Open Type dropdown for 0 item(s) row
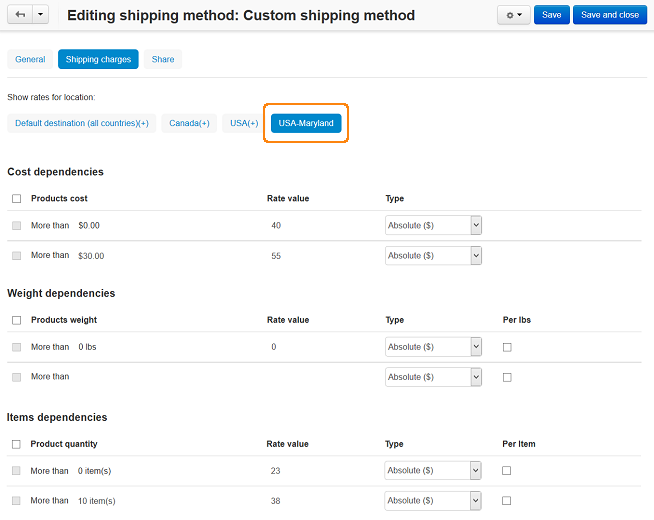 pos(433,470)
